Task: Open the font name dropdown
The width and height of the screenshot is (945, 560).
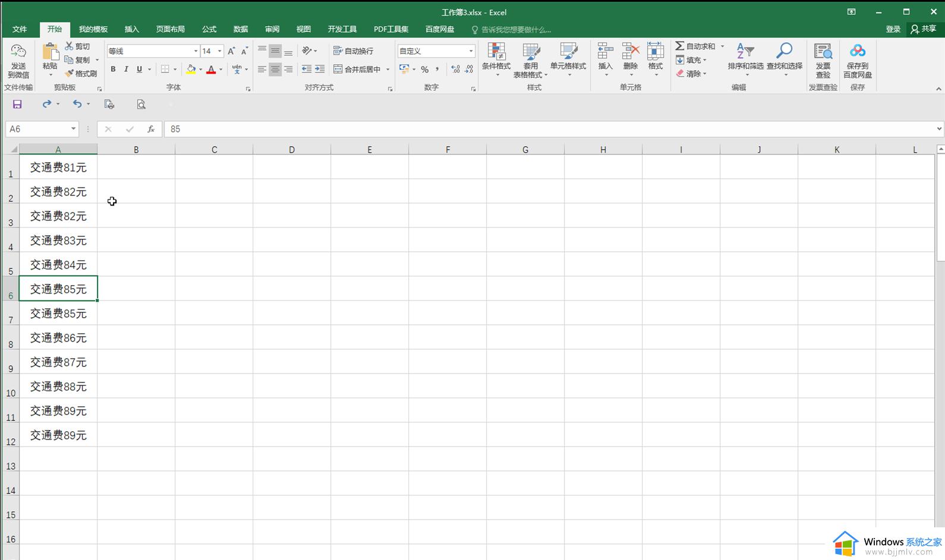Action: click(x=196, y=51)
